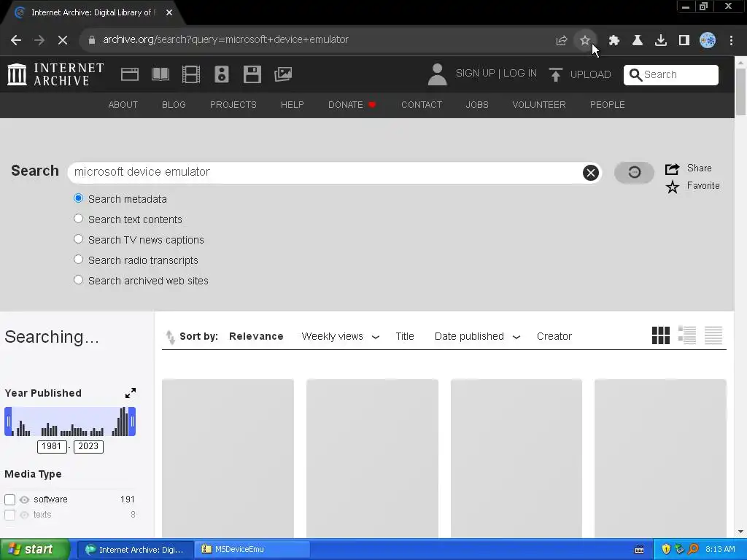Screen dimensions: 747x560
Task: Click the SIGN UP link
Action: [x=475, y=74]
